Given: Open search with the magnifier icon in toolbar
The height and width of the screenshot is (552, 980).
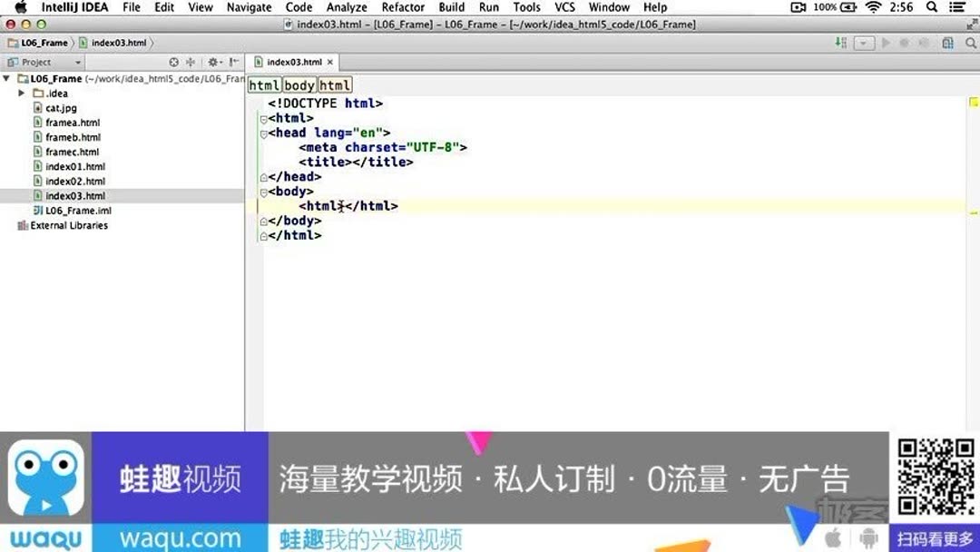Looking at the screenshot, I should [x=971, y=42].
